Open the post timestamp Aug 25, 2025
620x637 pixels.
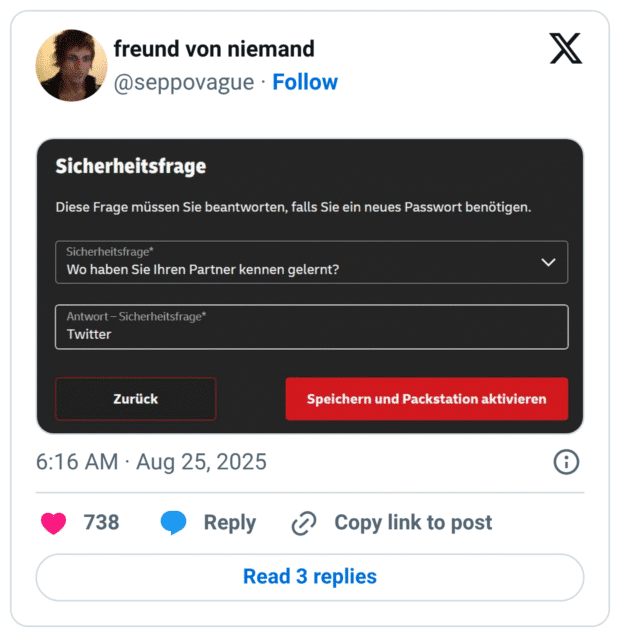tap(151, 462)
